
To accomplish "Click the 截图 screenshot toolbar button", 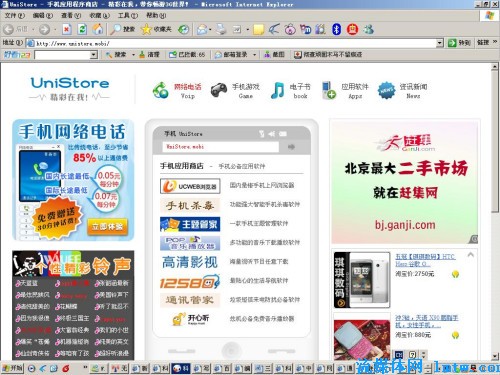I will [274, 55].
